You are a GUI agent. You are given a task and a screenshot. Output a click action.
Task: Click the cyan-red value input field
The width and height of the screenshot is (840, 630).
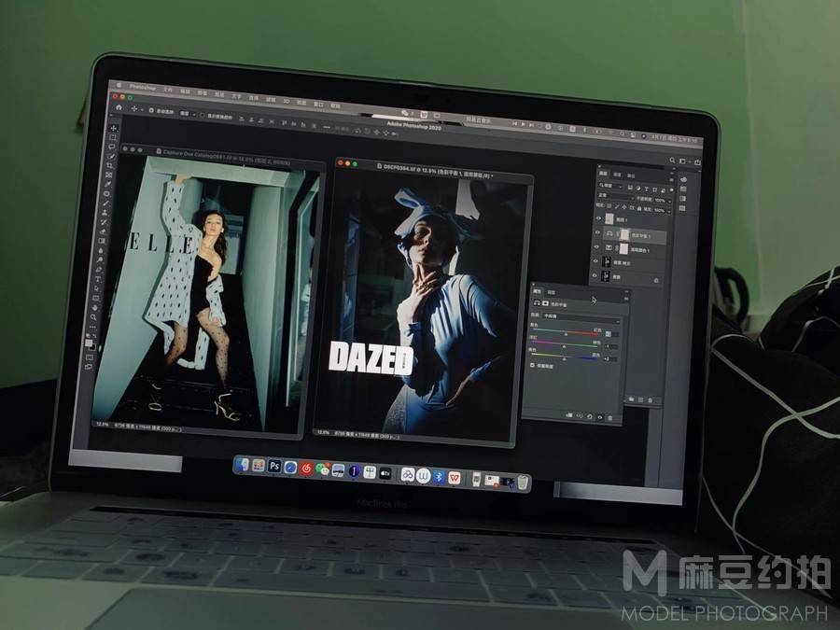pos(612,334)
